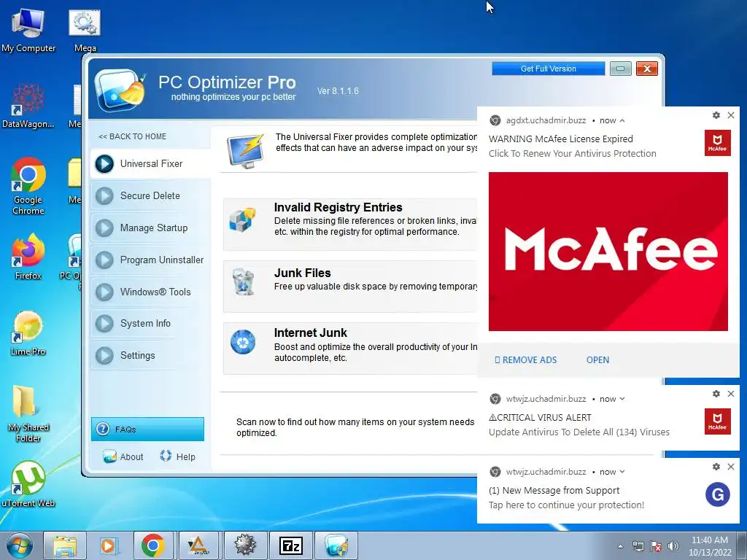Open My Computer desktop icon
The image size is (747, 560).
[28, 29]
